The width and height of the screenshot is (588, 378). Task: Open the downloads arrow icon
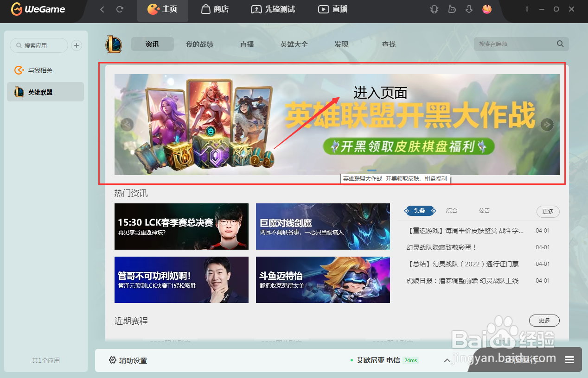click(x=469, y=9)
